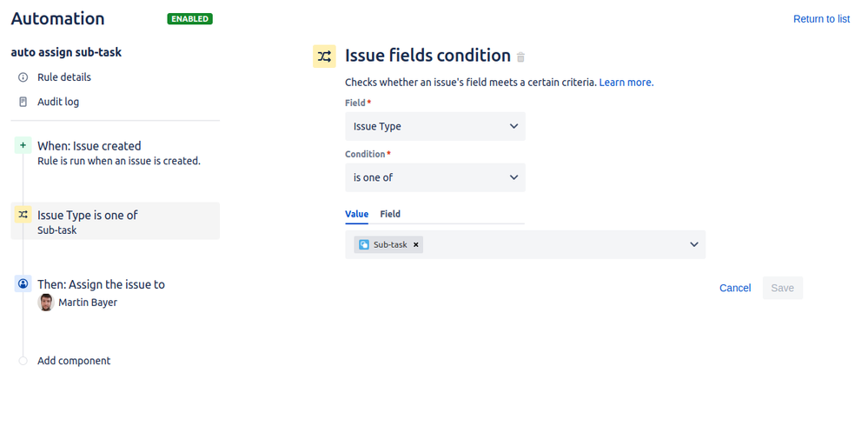The width and height of the screenshot is (868, 433).
Task: Click the Audit log document icon
Action: click(x=23, y=102)
